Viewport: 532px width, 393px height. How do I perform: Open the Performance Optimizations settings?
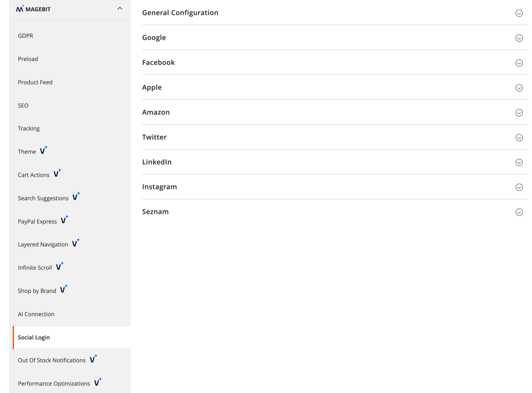pos(54,384)
